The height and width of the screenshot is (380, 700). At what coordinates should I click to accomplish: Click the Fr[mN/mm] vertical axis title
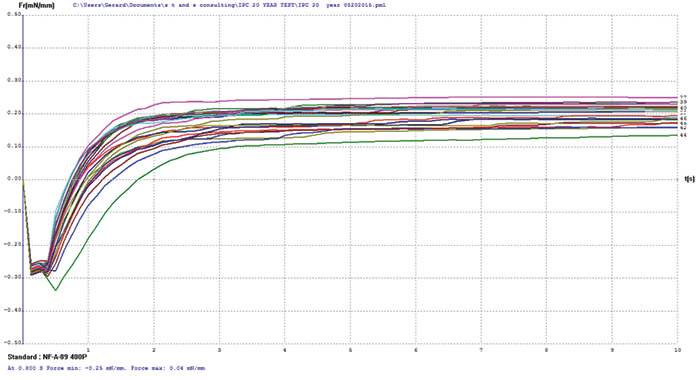pos(41,5)
